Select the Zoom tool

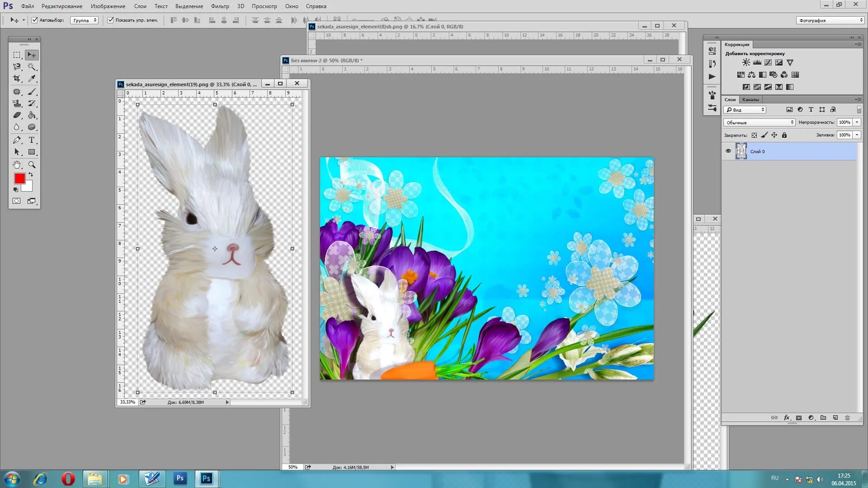pyautogui.click(x=32, y=165)
